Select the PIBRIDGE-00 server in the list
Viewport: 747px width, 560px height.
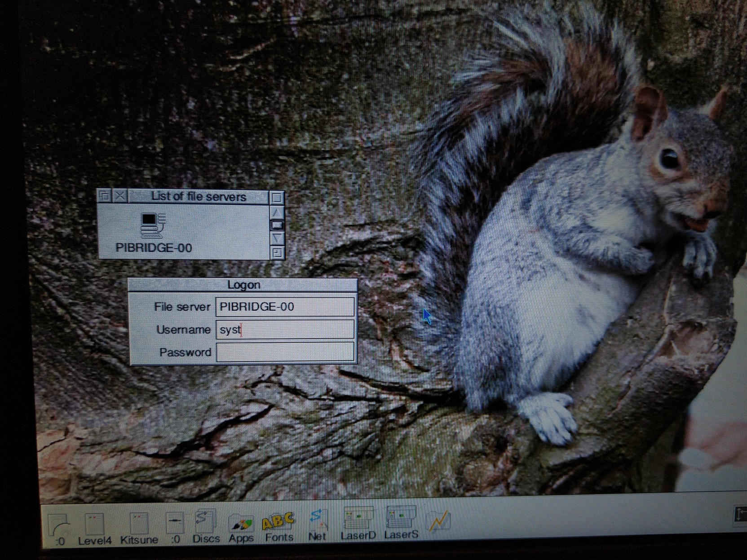click(x=153, y=232)
